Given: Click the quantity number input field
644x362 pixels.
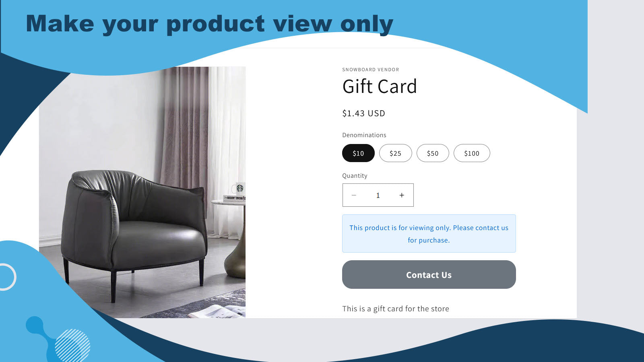Looking at the screenshot, I should [x=378, y=195].
